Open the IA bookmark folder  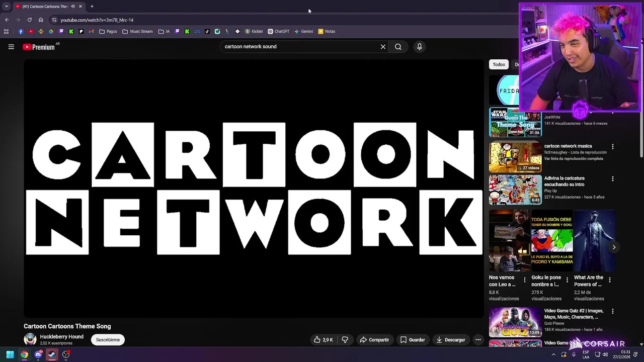(164, 31)
